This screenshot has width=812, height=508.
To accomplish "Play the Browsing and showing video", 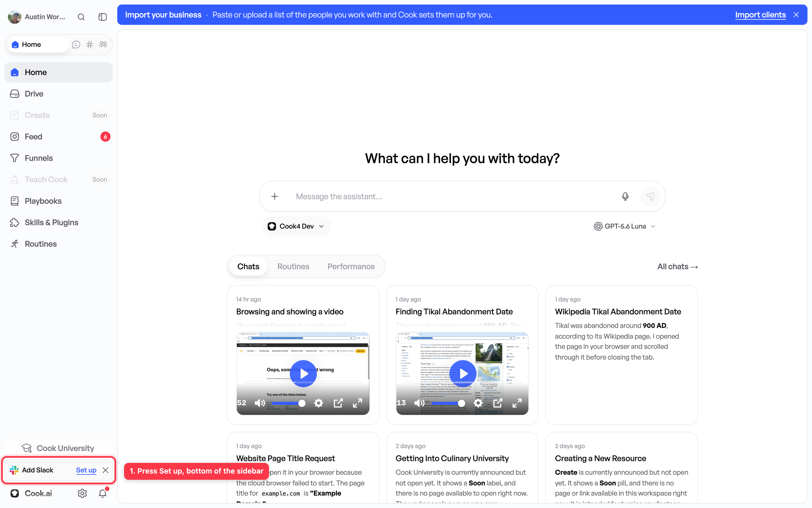I will (303, 374).
